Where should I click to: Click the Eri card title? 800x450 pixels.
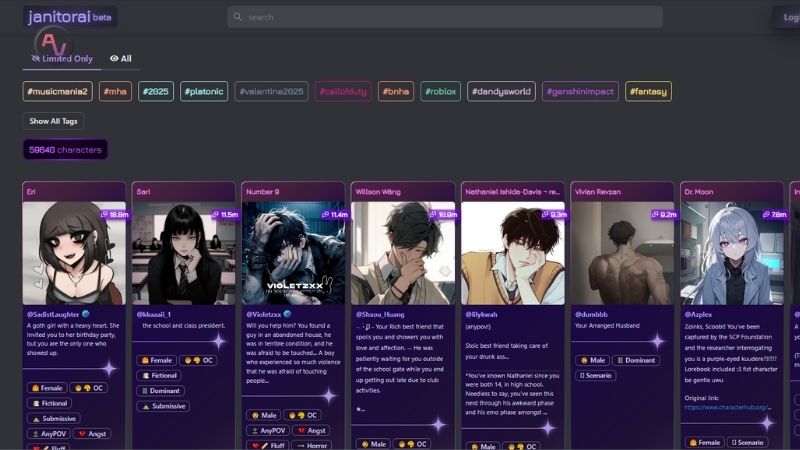click(x=31, y=192)
